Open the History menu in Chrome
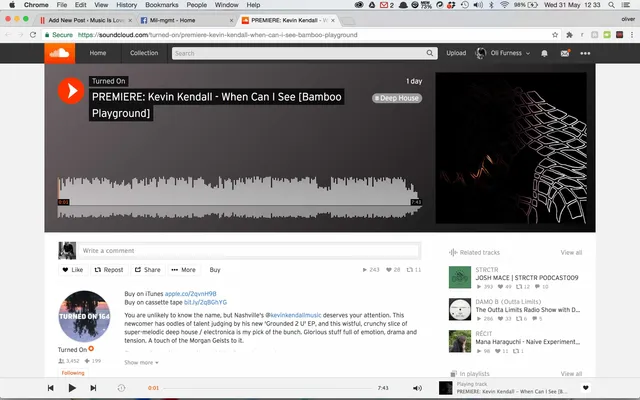Viewport: 640px width, 400px height. tap(126, 5)
